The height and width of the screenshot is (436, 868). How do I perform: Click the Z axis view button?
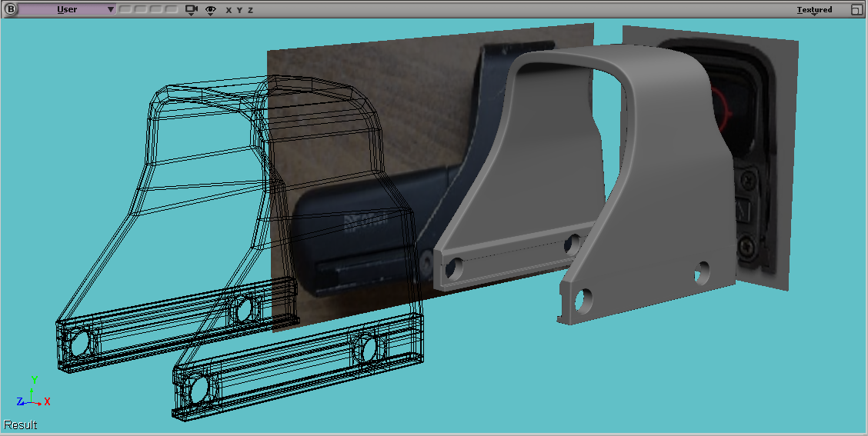coord(250,10)
